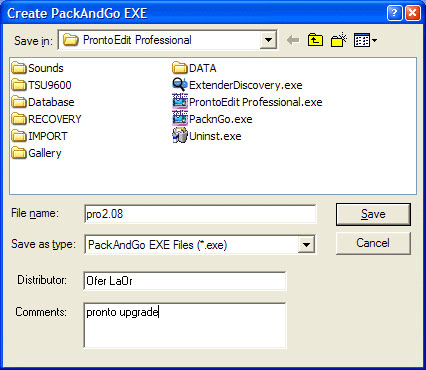Select the Sounds folder icon

click(19, 68)
